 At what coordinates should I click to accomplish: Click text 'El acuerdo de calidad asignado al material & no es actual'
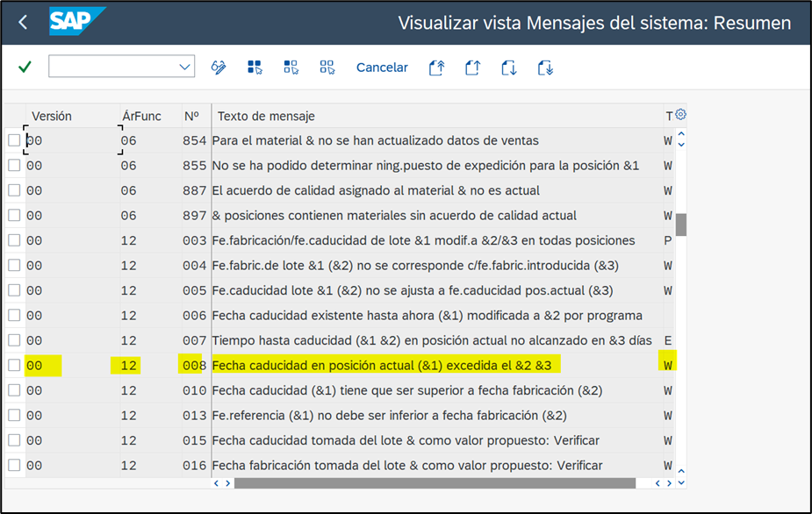coord(376,190)
